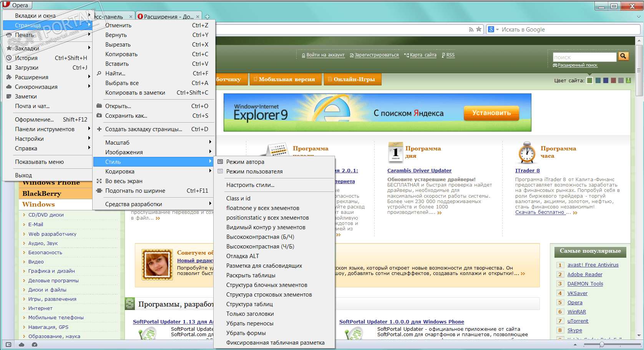Image resolution: width=644 pixels, height=350 pixels.
Task: Click the bookmark star in the address bar
Action: tap(479, 29)
